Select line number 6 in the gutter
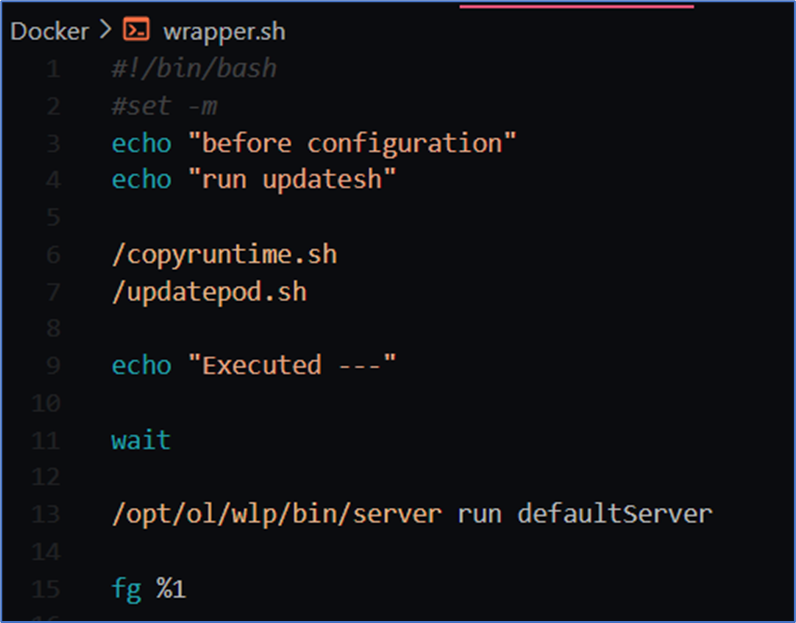 52,254
